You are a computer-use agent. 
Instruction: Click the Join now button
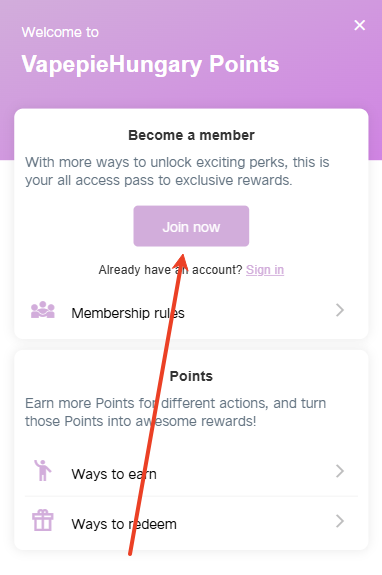point(191,226)
